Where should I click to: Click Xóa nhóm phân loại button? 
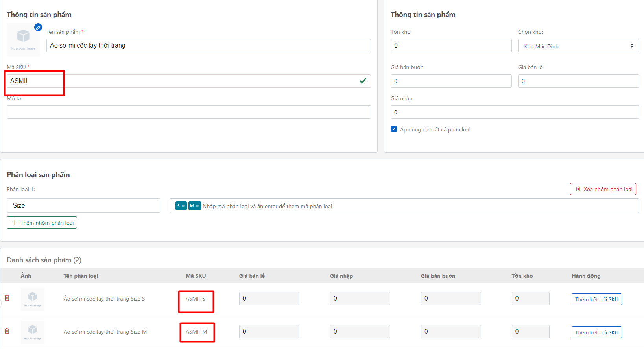click(x=603, y=189)
